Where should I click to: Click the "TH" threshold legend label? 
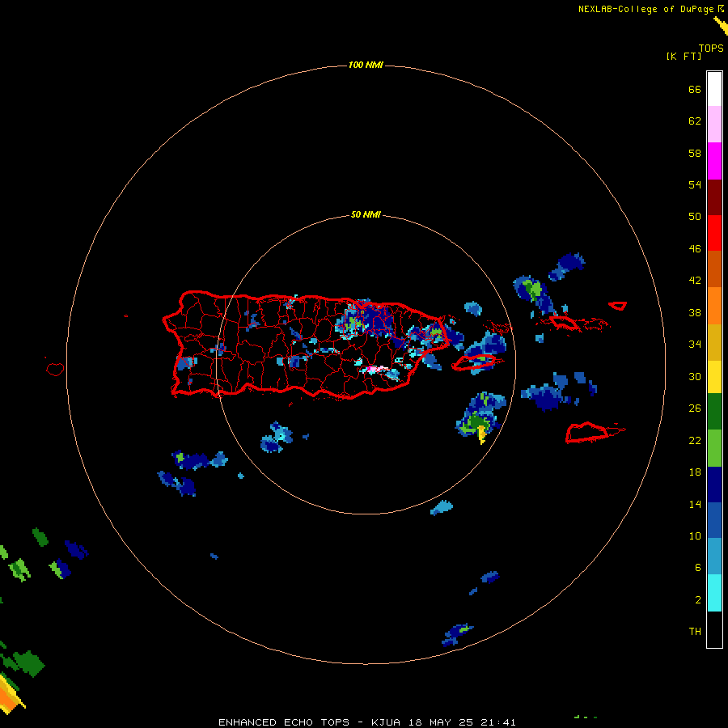(695, 632)
